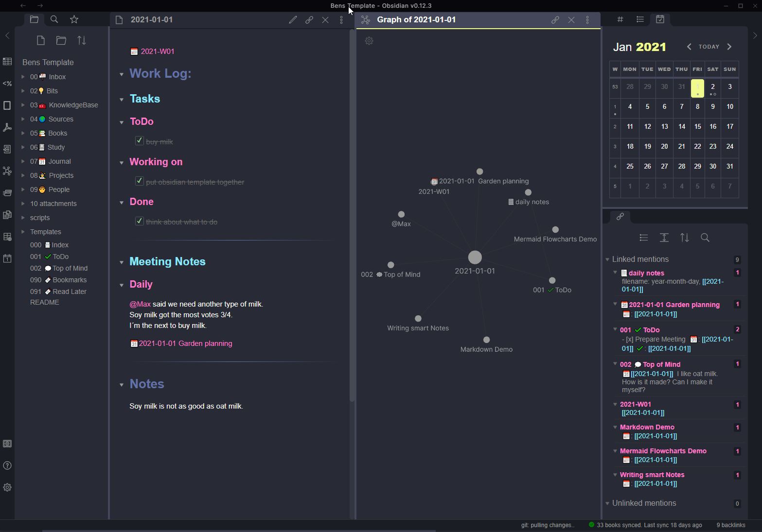Open the starred notes panel
The height and width of the screenshot is (532, 762).
point(74,19)
